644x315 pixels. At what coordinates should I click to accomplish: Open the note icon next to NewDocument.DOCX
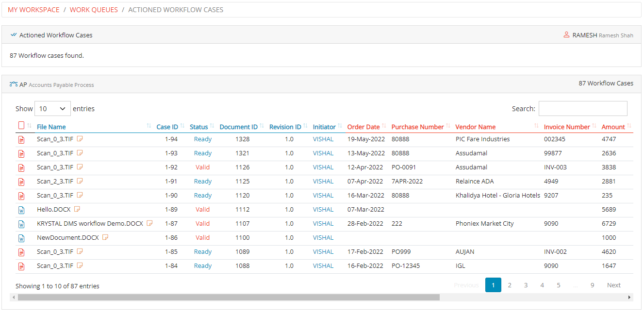(105, 237)
